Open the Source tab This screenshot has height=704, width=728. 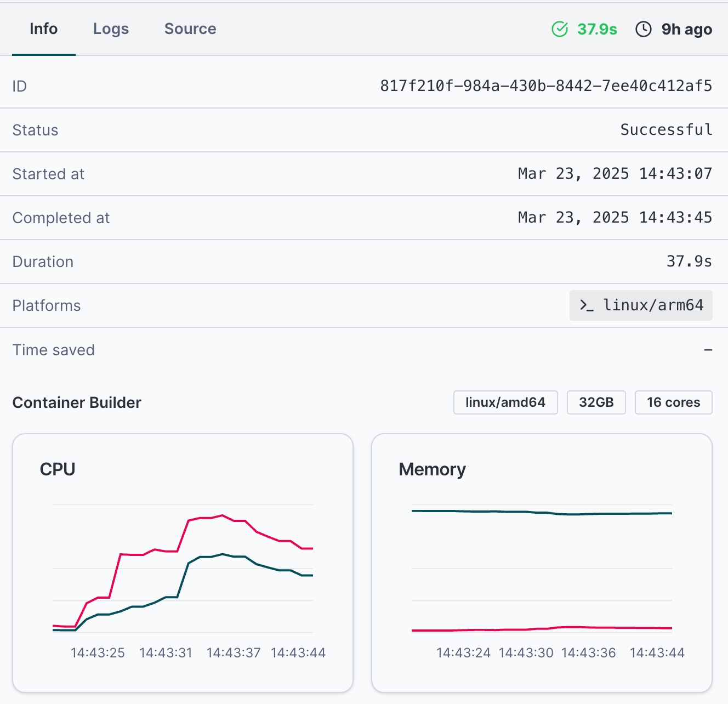(x=190, y=29)
